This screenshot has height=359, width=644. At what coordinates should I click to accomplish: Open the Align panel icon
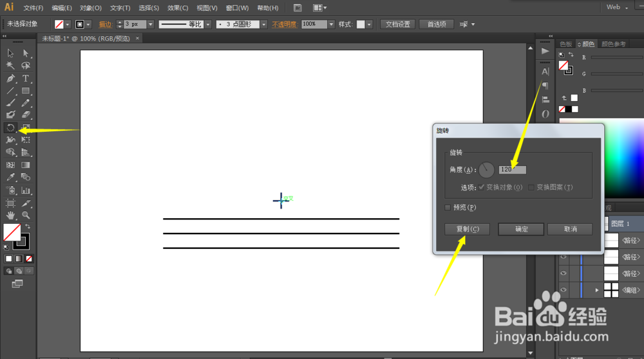point(545,99)
